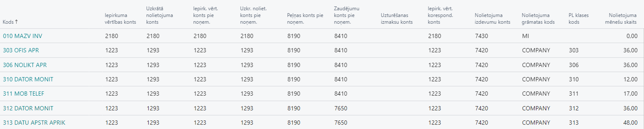The width and height of the screenshot is (644, 129).
Task: Click the Uzkrātā nolietojuma konts column header
Action: pyautogui.click(x=159, y=15)
